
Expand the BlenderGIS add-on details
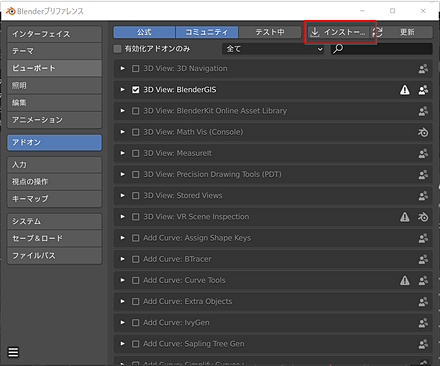123,90
